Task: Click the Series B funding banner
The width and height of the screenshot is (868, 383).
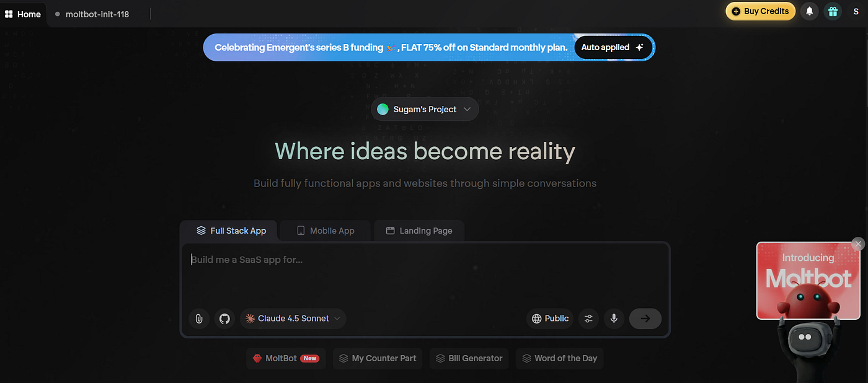Action: pyautogui.click(x=429, y=47)
